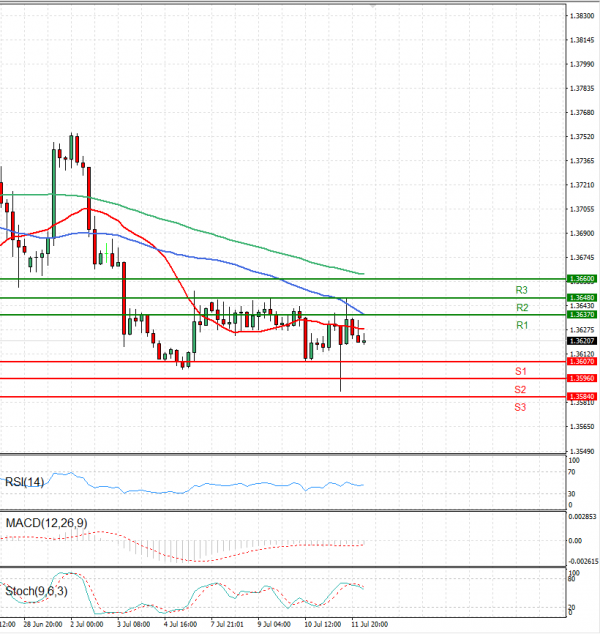Click the RSI(14) indicator label
Image resolution: width=600 pixels, height=634 pixels.
pos(24,482)
